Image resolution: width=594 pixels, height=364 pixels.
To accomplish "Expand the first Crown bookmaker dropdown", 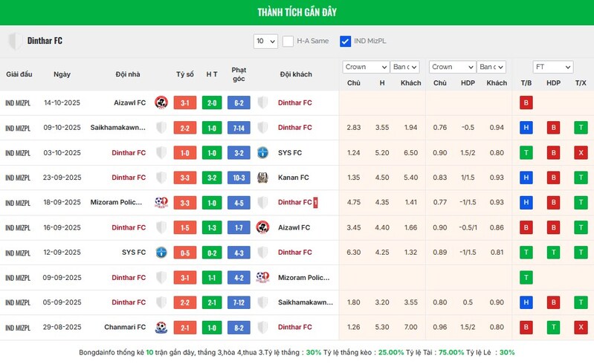I will 364,67.
